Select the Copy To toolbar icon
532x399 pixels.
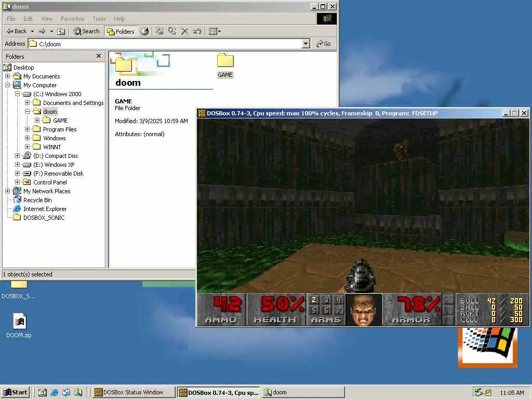172,31
